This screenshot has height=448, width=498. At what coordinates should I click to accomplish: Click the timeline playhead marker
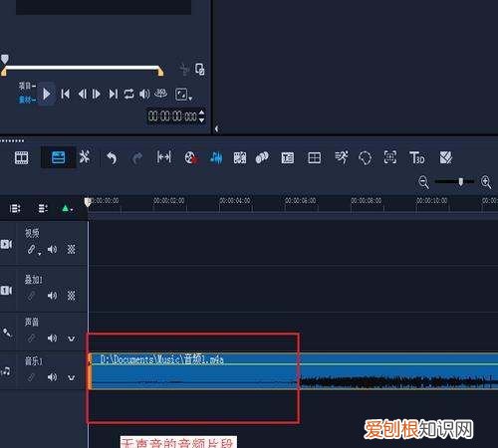88,202
